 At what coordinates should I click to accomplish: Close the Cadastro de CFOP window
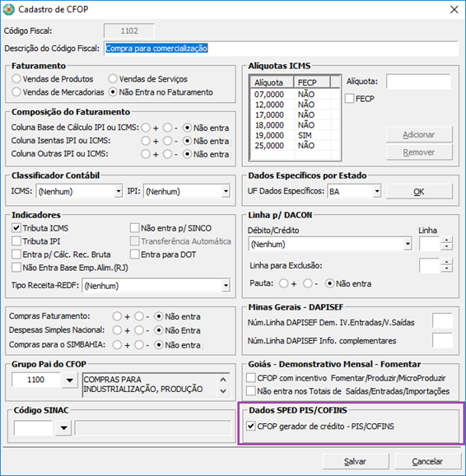click(454, 10)
